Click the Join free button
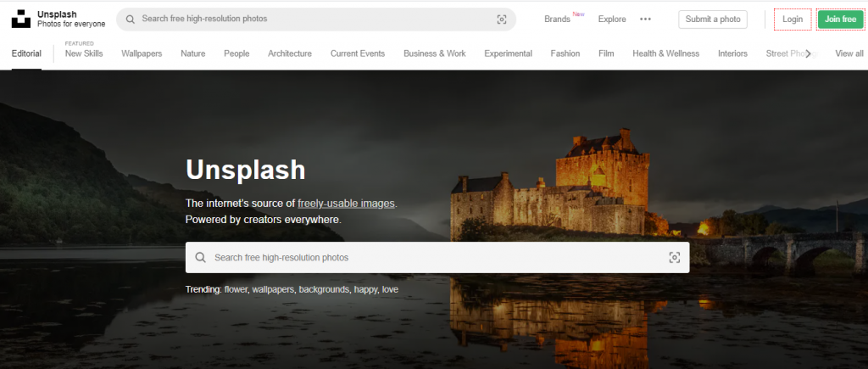The image size is (868, 369). click(840, 19)
